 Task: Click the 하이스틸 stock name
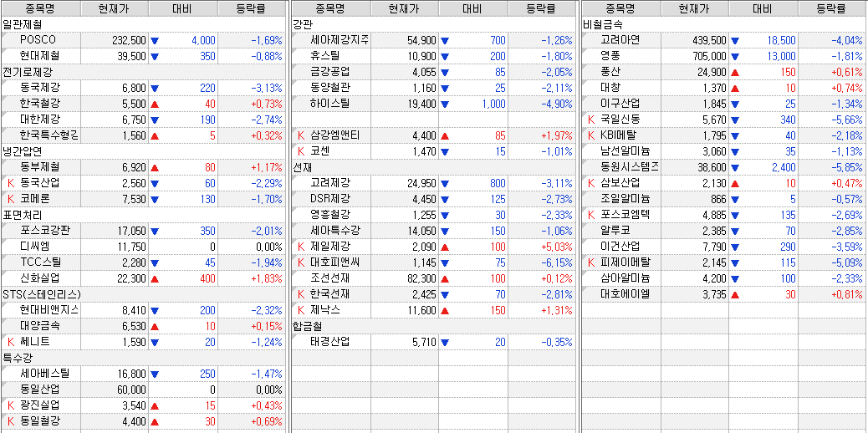[330, 104]
